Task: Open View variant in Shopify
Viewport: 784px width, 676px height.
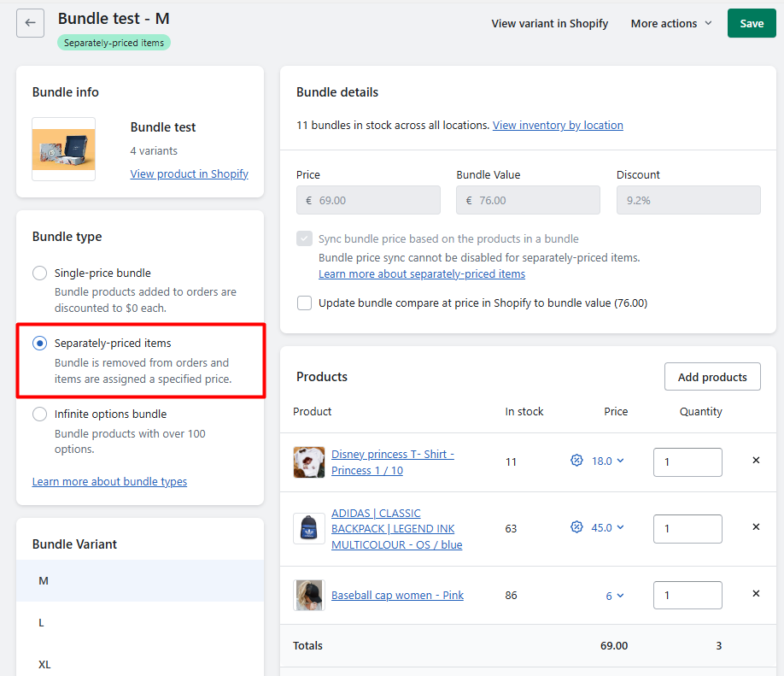Action: pos(549,24)
